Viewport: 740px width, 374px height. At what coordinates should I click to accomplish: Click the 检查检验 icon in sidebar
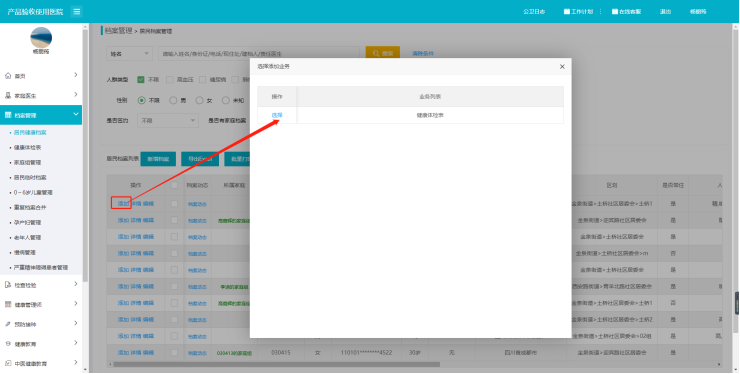8,285
